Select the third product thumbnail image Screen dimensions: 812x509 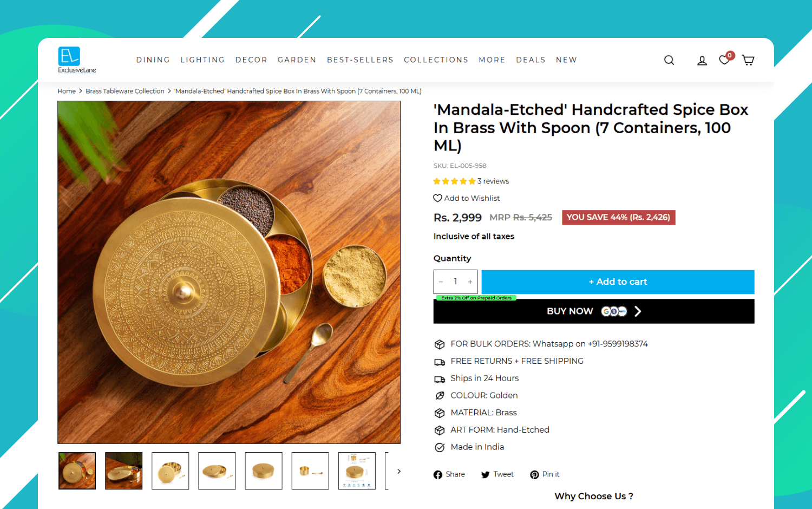[171, 471]
